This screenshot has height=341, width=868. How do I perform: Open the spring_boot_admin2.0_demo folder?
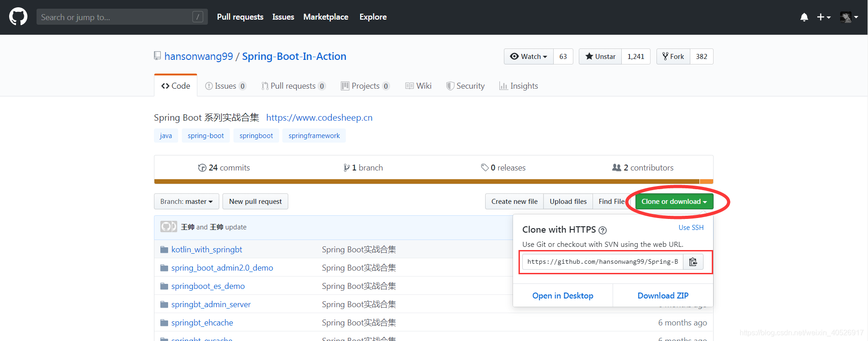(x=222, y=268)
